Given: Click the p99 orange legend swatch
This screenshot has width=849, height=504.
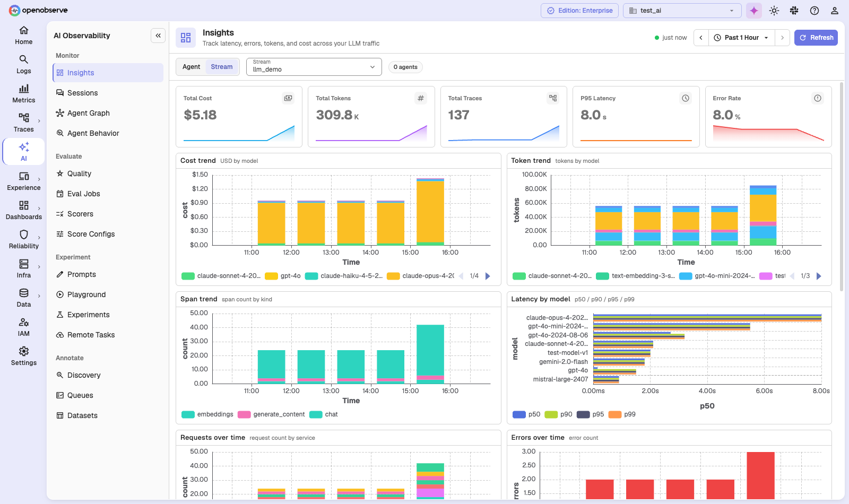Looking at the screenshot, I should (x=615, y=414).
